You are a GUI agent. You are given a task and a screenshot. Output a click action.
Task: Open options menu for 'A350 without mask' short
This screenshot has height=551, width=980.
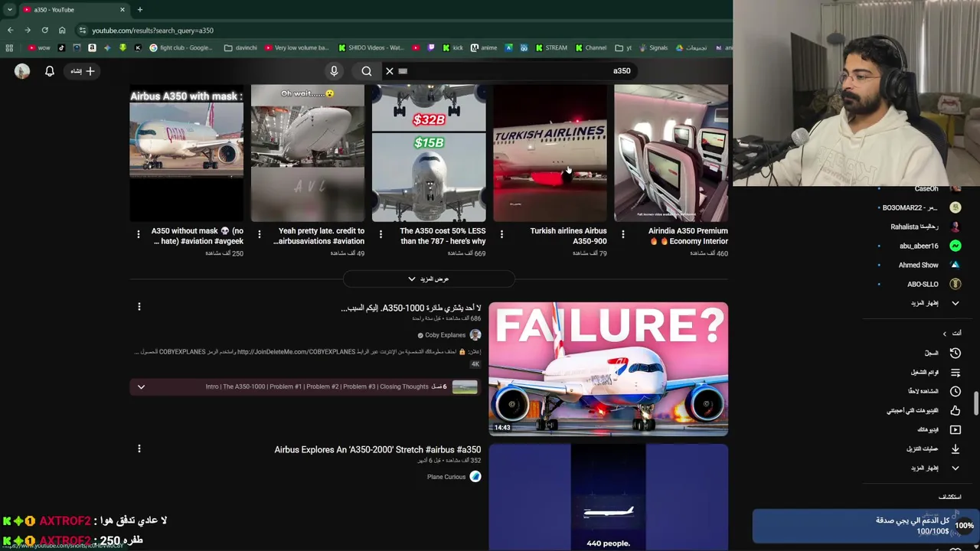(x=139, y=234)
